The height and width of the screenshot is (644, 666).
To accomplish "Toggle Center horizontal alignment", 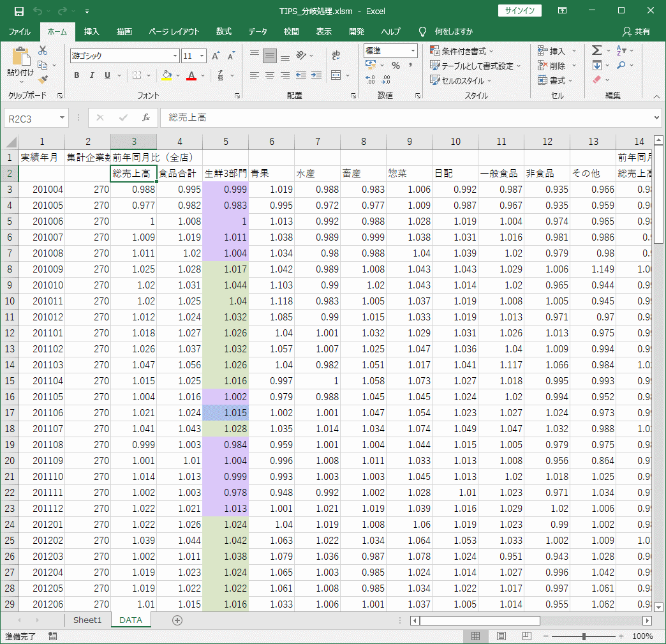I will point(270,75).
